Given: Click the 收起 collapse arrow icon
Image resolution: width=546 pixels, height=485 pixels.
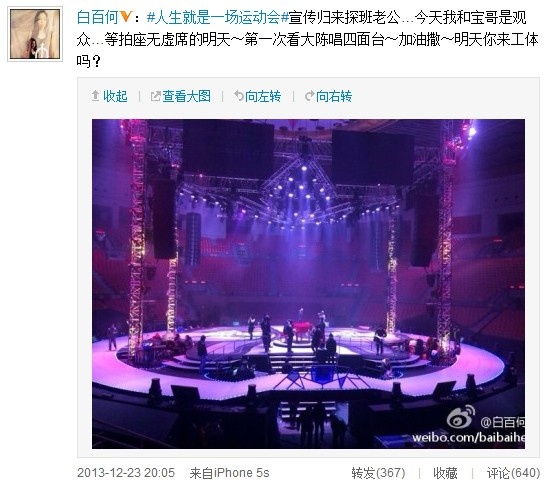Looking at the screenshot, I should click(95, 96).
